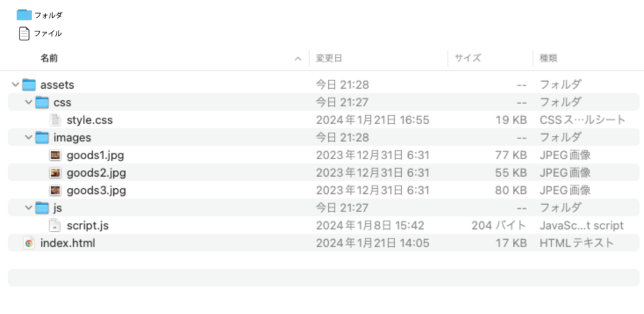Click the assets folder icon
The width and height of the screenshot is (644, 314).
click(29, 84)
